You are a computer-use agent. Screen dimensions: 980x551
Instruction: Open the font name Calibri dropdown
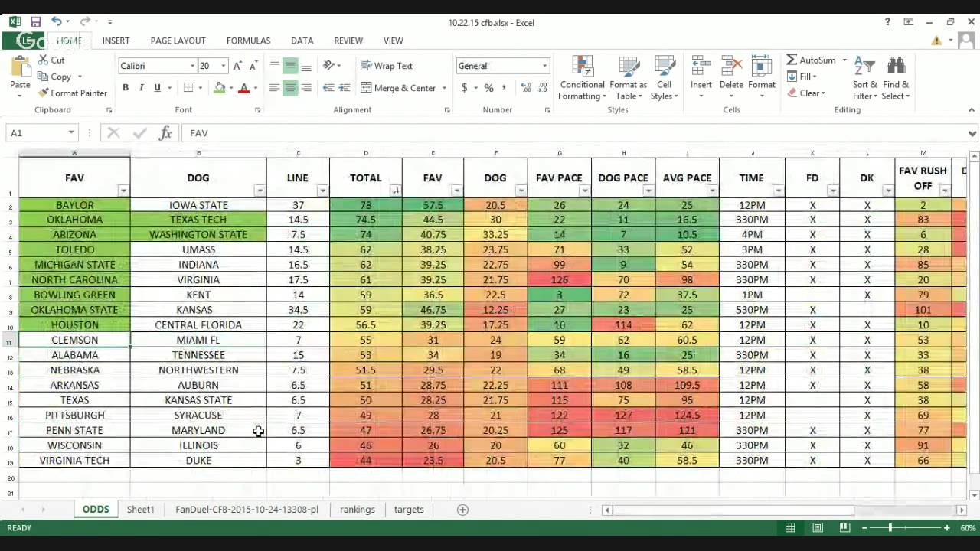(192, 67)
